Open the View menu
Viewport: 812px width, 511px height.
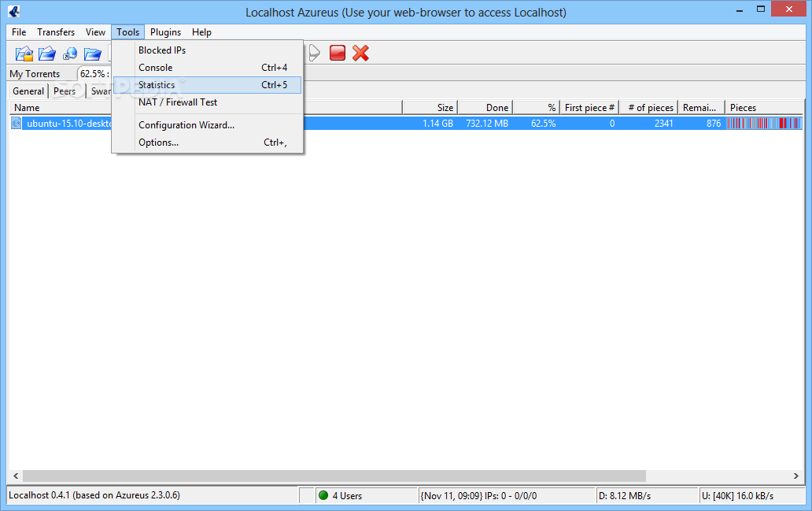pyautogui.click(x=95, y=32)
